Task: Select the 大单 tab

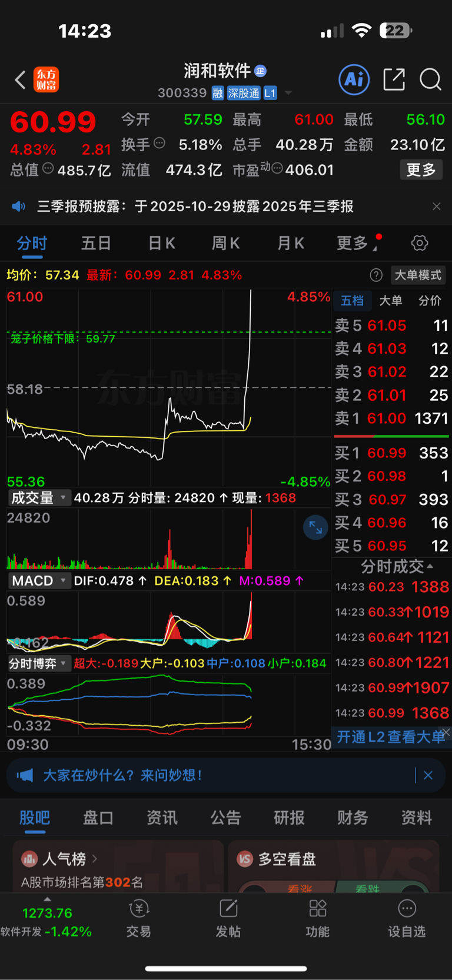Action: (x=391, y=301)
